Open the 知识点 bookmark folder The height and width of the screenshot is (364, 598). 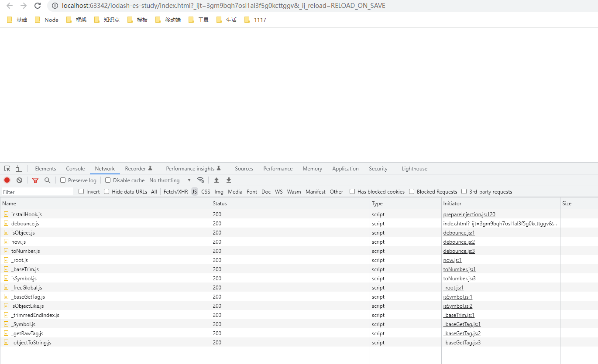[107, 20]
